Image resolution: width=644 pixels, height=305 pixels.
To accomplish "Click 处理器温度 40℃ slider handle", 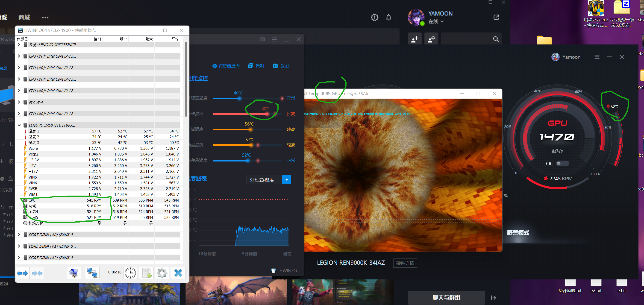I will point(239,99).
